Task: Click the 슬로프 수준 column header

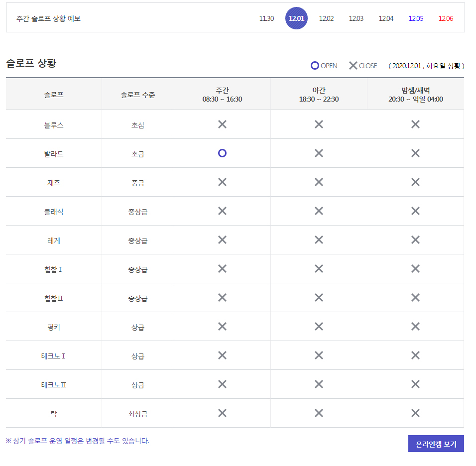Action: pos(137,95)
